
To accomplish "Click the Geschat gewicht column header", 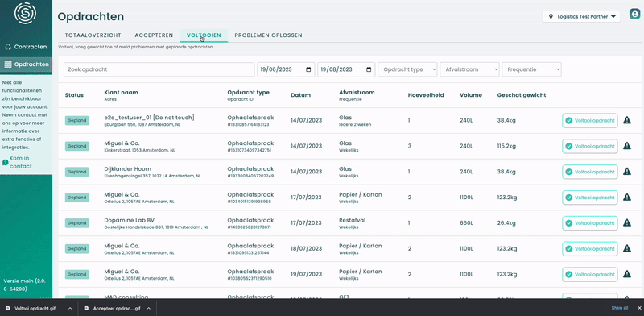I will 522,95.
